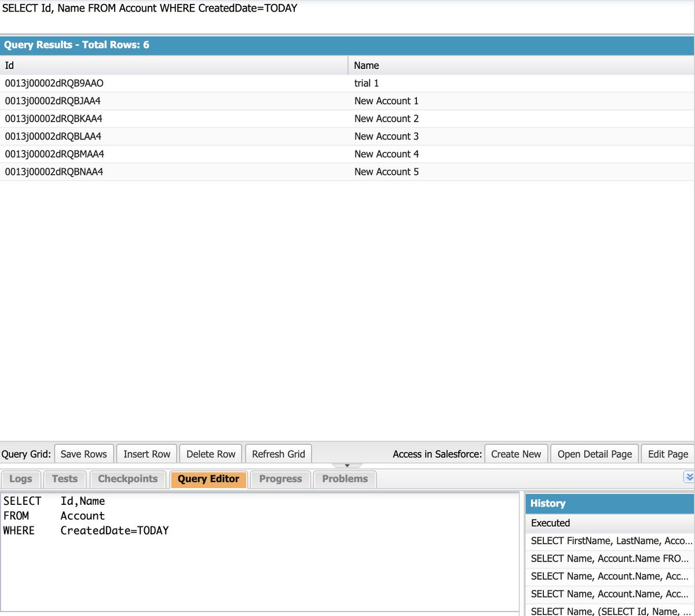Click the Save Rows button
This screenshot has width=695, height=616.
(84, 454)
